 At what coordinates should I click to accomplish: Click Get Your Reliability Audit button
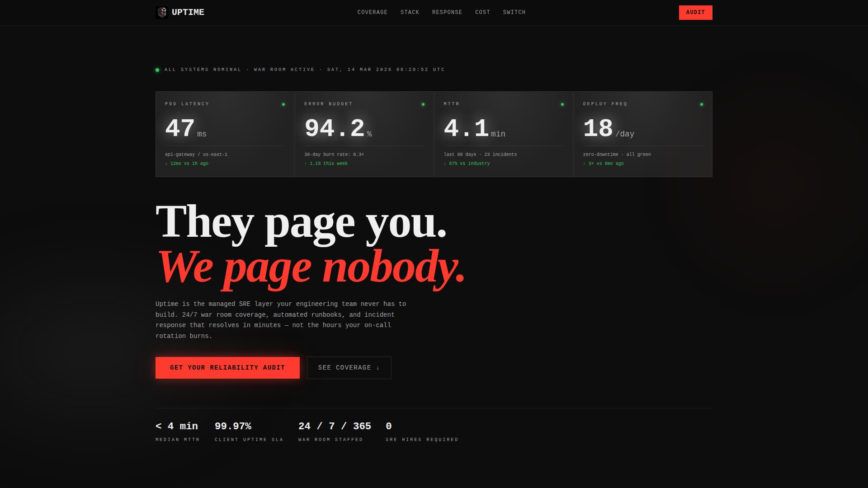[227, 368]
